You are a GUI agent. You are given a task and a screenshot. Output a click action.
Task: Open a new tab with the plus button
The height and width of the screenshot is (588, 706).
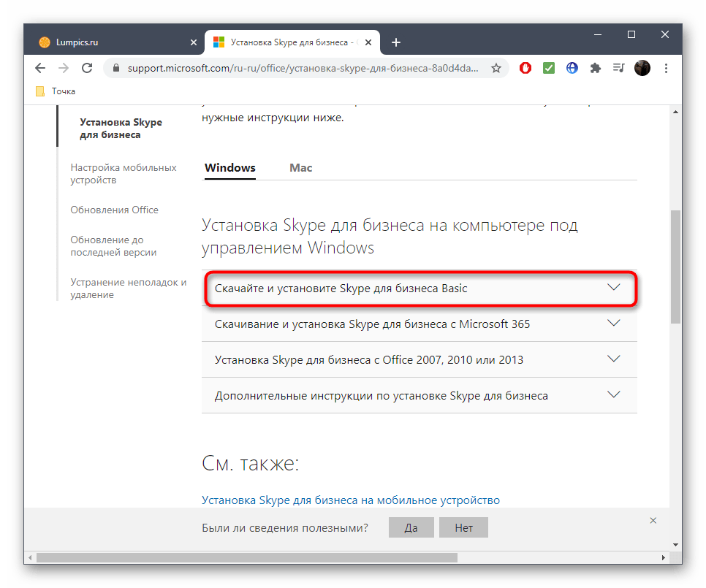396,42
